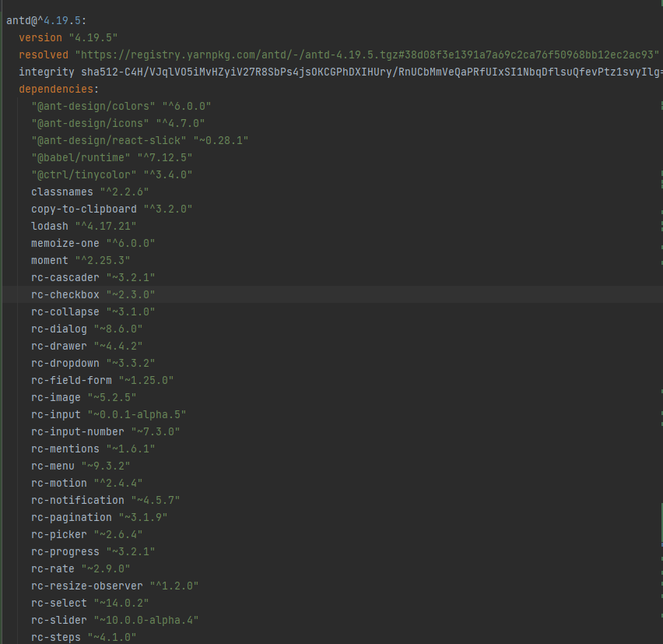
Task: Click the moment "^2.25.3" line
Action: [81, 260]
